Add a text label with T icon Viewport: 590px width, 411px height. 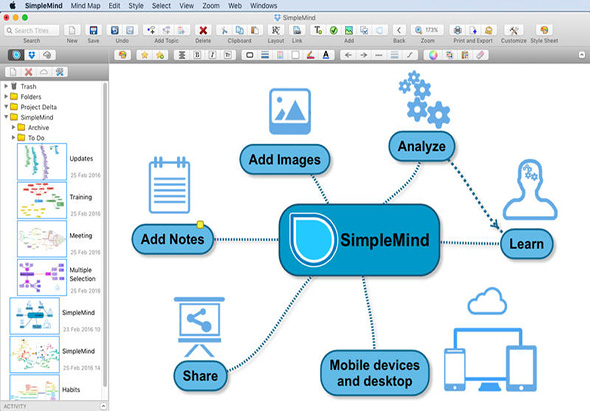[x=318, y=30]
